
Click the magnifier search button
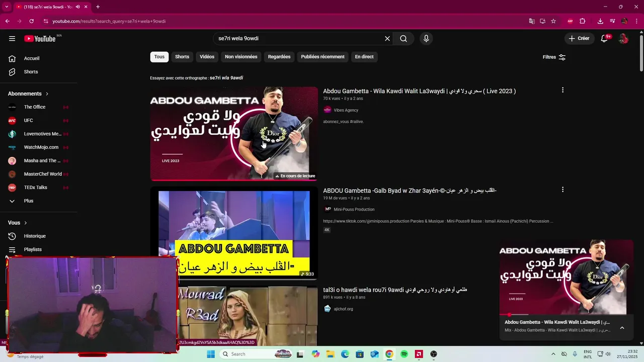point(404,39)
